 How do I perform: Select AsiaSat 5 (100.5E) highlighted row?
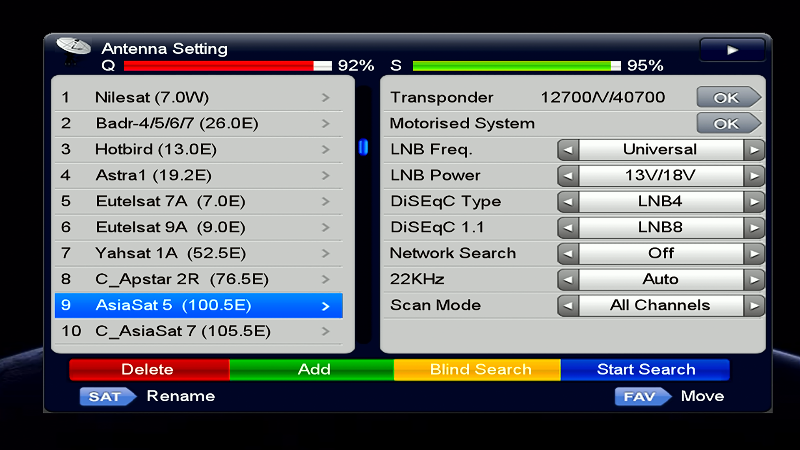click(x=198, y=306)
